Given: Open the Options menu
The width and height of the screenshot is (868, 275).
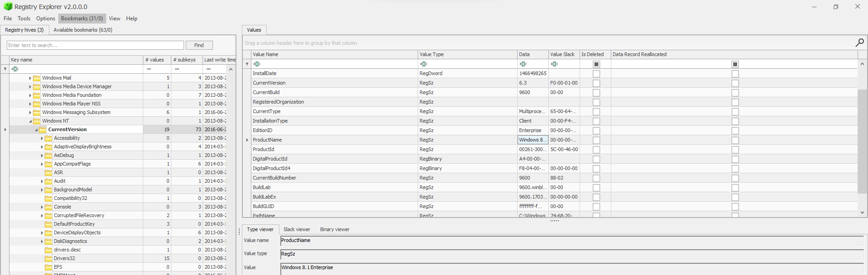Looking at the screenshot, I should tap(46, 19).
